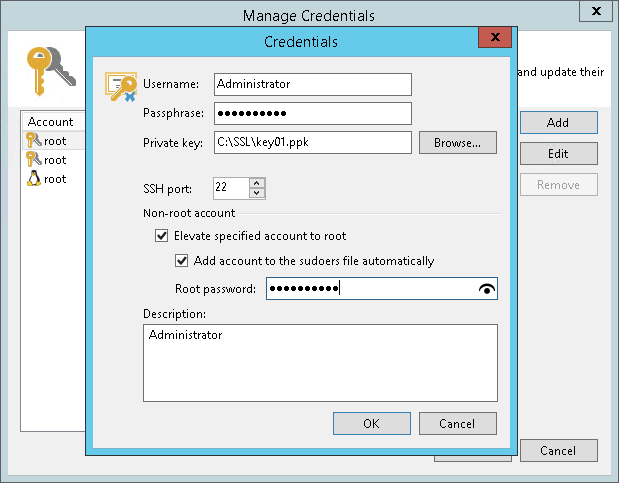Cancel the Credentials dialog

coord(457,423)
